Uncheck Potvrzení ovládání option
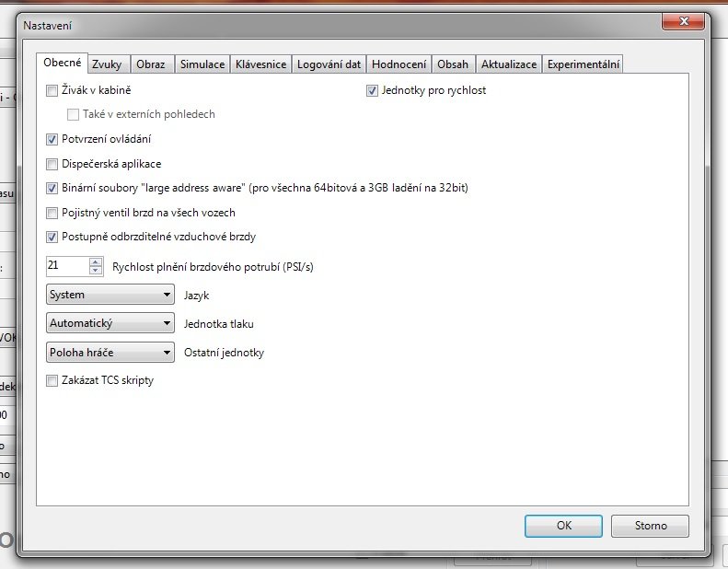 [x=52, y=140]
